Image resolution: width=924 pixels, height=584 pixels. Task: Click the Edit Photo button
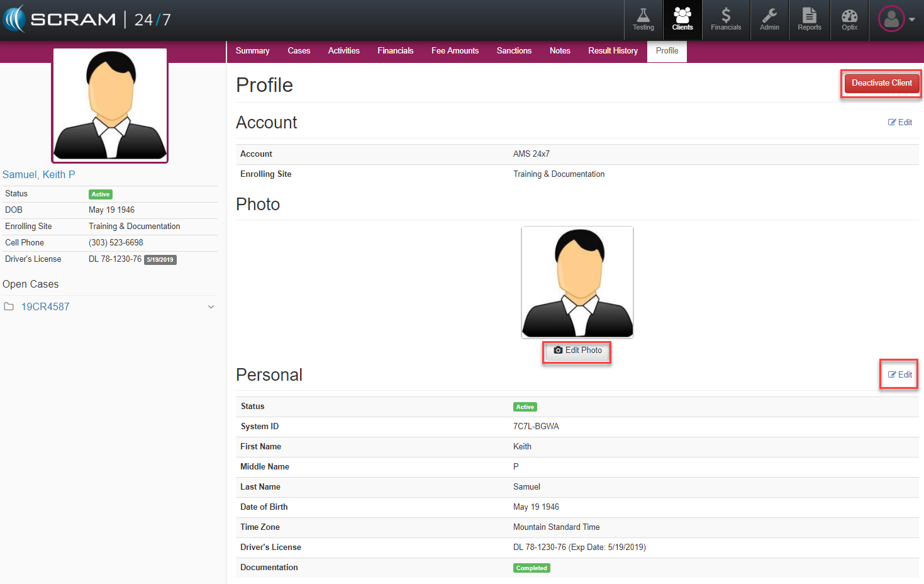tap(577, 351)
